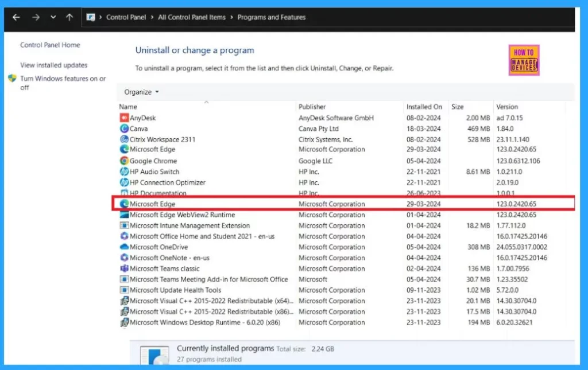Viewport: 588px width, 370px height.
Task: Go forward with the forward arrow
Action: (x=36, y=17)
